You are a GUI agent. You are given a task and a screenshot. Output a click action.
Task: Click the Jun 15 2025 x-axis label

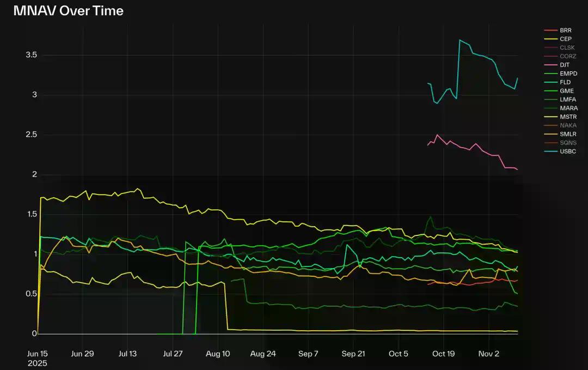click(x=37, y=358)
